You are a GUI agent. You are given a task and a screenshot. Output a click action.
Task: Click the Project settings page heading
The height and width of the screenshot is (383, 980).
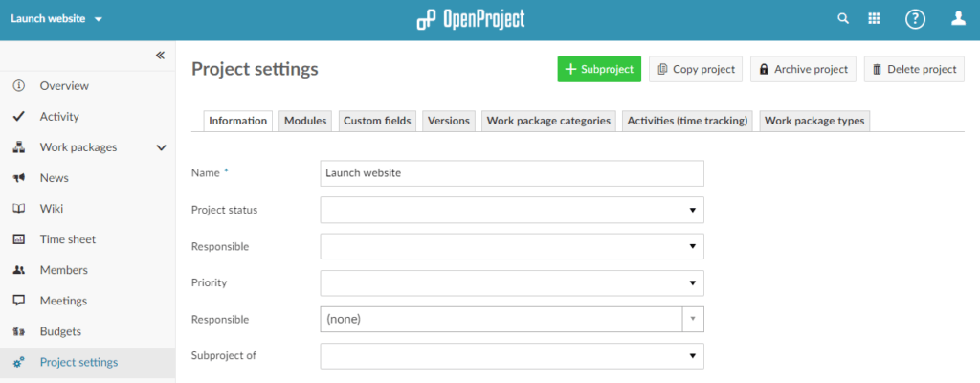pos(255,69)
